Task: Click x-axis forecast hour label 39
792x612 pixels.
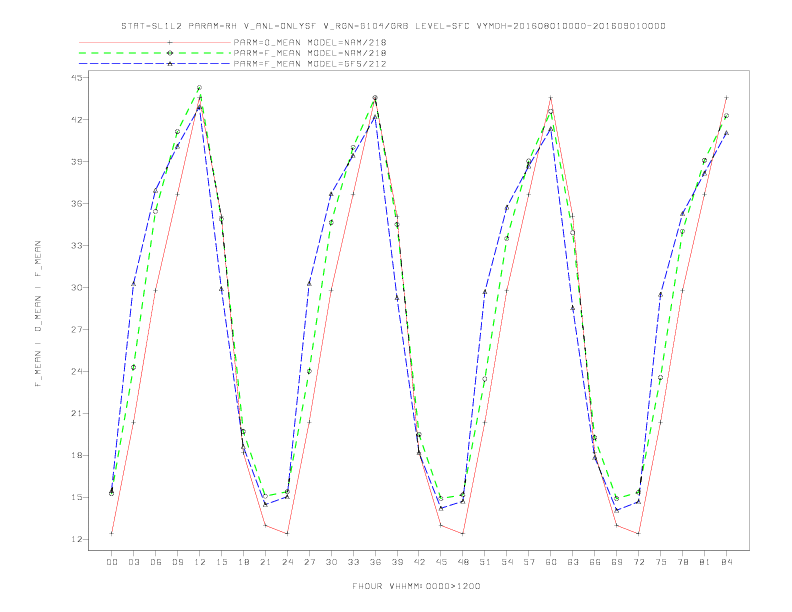Action: (397, 562)
